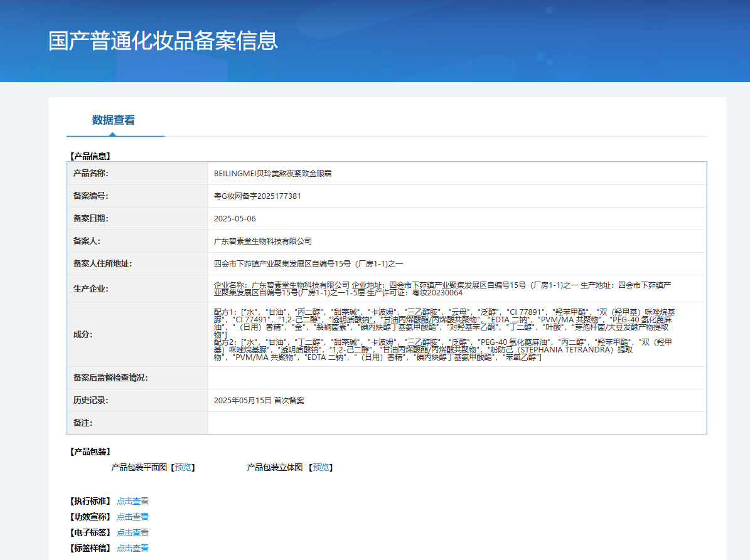Open 标签样稿 点击查看 link
Viewport: 750px width, 560px height.
point(132,548)
